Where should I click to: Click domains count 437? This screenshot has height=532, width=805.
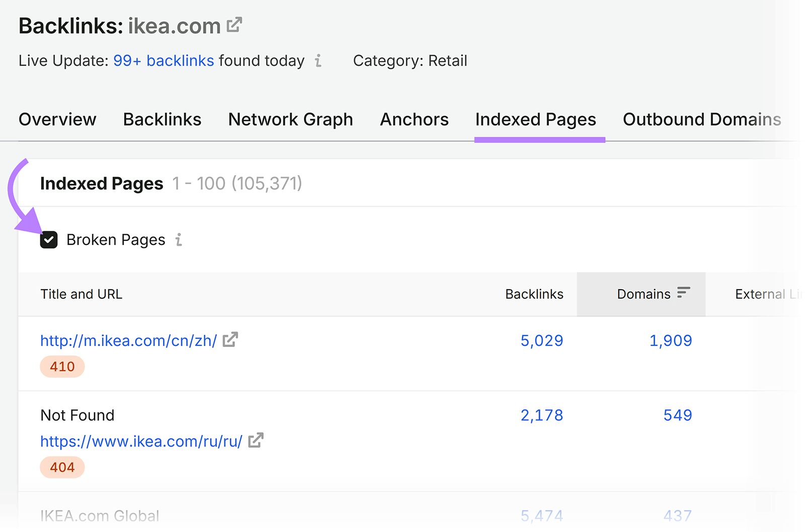[x=678, y=516]
